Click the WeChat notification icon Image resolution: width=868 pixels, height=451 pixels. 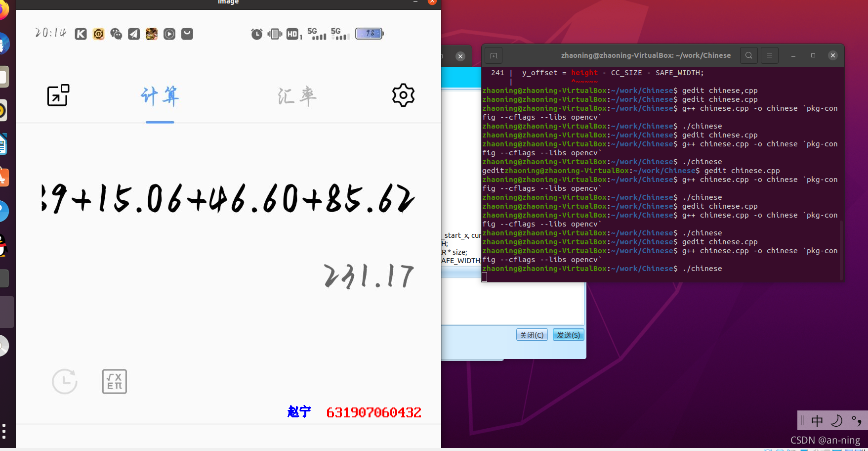(x=116, y=34)
